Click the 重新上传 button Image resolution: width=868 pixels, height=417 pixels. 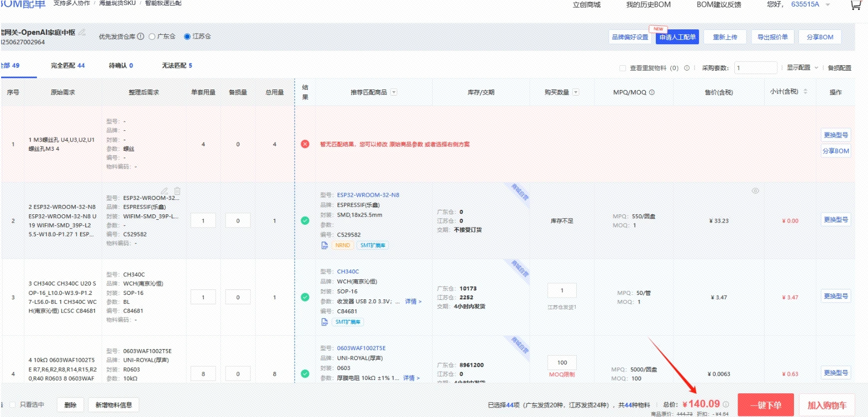(x=725, y=37)
